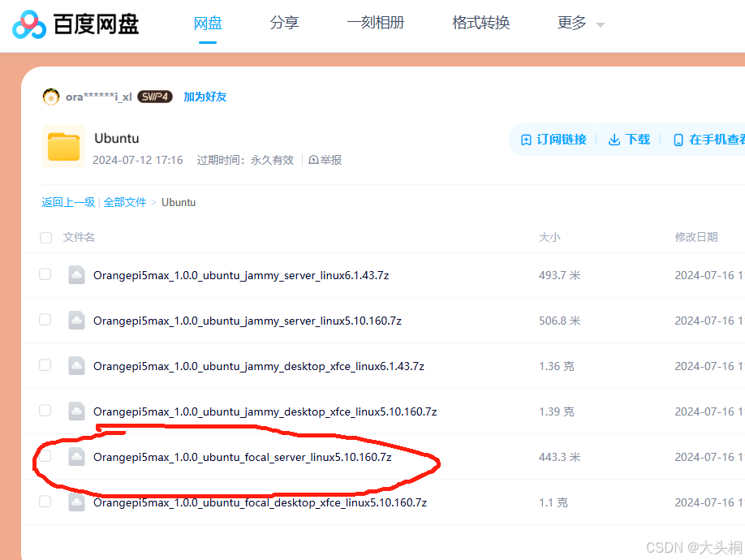The image size is (745, 560).
Task: Open Orangepi5max_1.0.0_ubuntu_jammy_desktop_xfce_linux5.10.160.7z
Action: [x=265, y=411]
